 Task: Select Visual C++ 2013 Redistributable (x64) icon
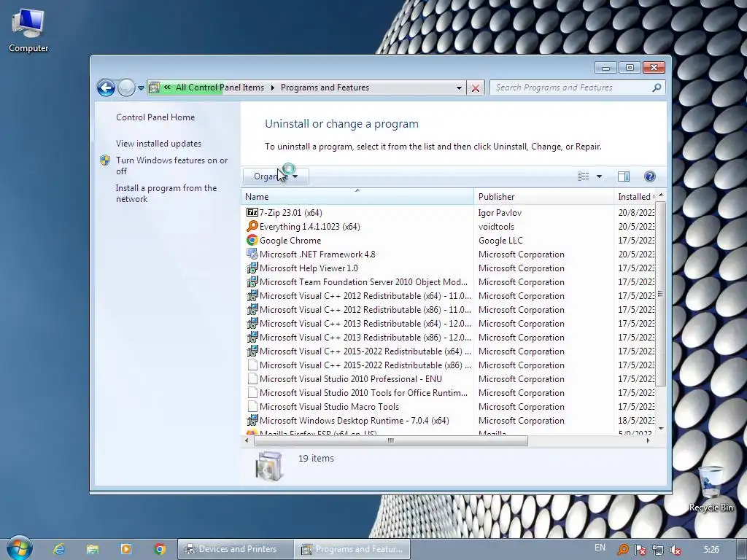tap(252, 323)
